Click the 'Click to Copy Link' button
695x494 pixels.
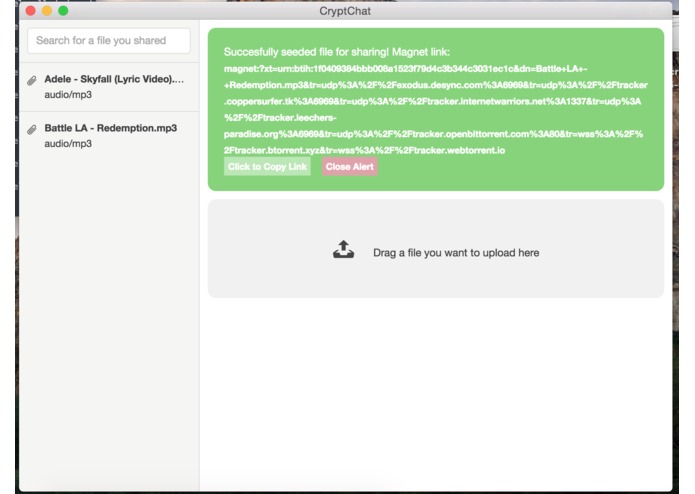click(267, 167)
